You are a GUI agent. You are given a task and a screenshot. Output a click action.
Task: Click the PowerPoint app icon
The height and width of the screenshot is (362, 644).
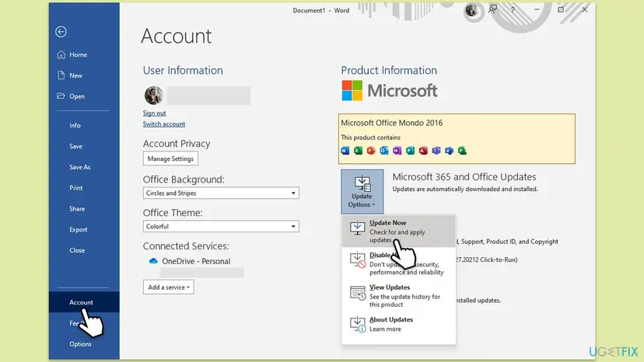371,151
